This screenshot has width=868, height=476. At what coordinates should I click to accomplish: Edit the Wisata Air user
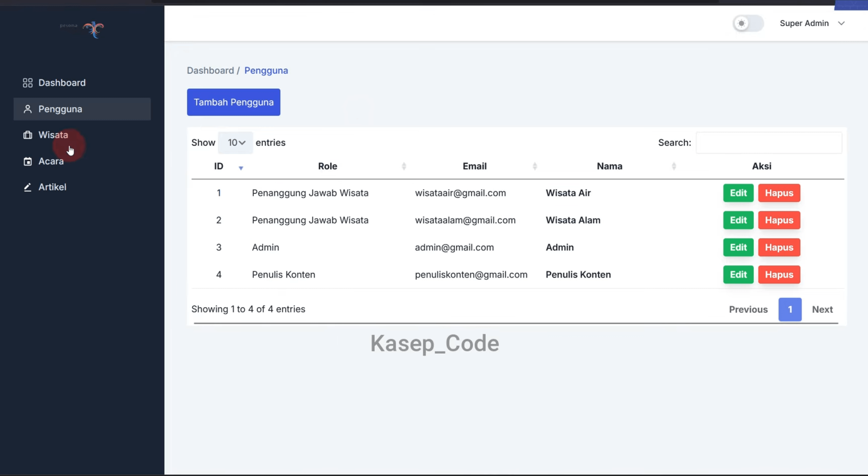coord(738,193)
